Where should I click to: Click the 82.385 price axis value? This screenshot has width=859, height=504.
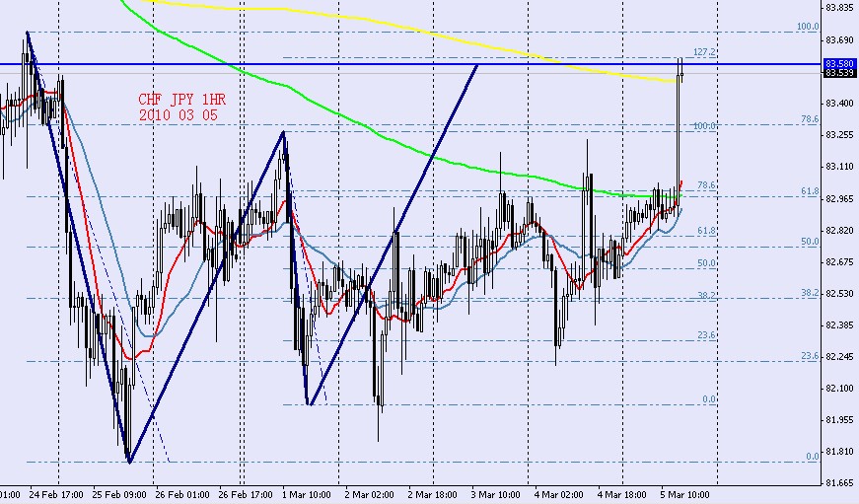(840, 325)
